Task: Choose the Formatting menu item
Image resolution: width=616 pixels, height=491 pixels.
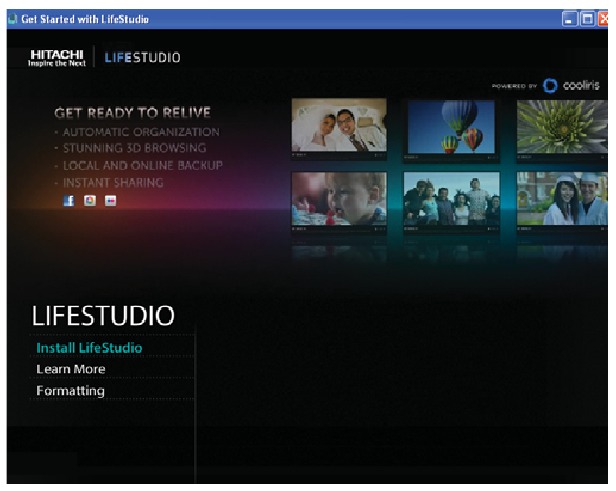Action: point(70,390)
